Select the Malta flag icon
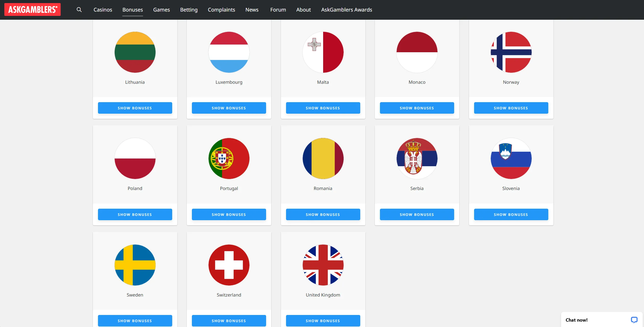The width and height of the screenshot is (644, 327). coord(323,52)
